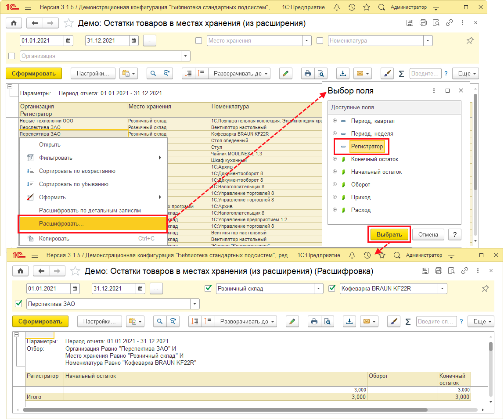Find magnifier button in bottom window toolbar
This screenshot has height=420, width=504.
160,321
